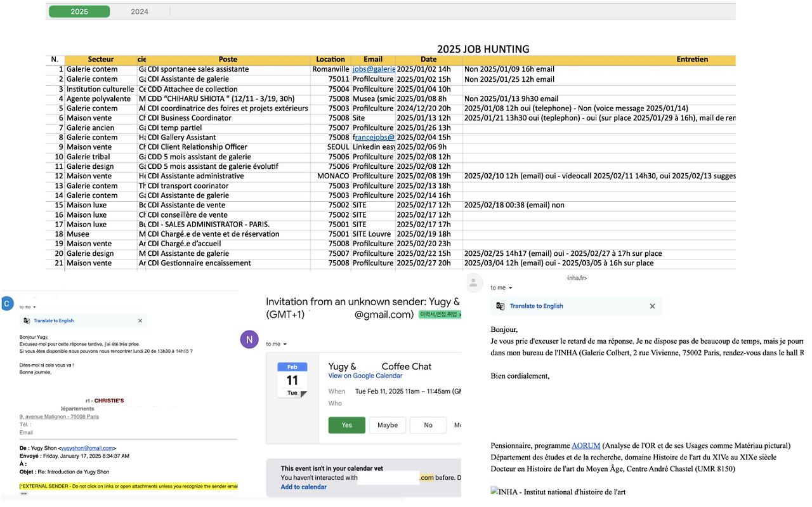Click the translate icon in the Christie's email
Viewport: 812px width, 507px height.
[x=27, y=321]
